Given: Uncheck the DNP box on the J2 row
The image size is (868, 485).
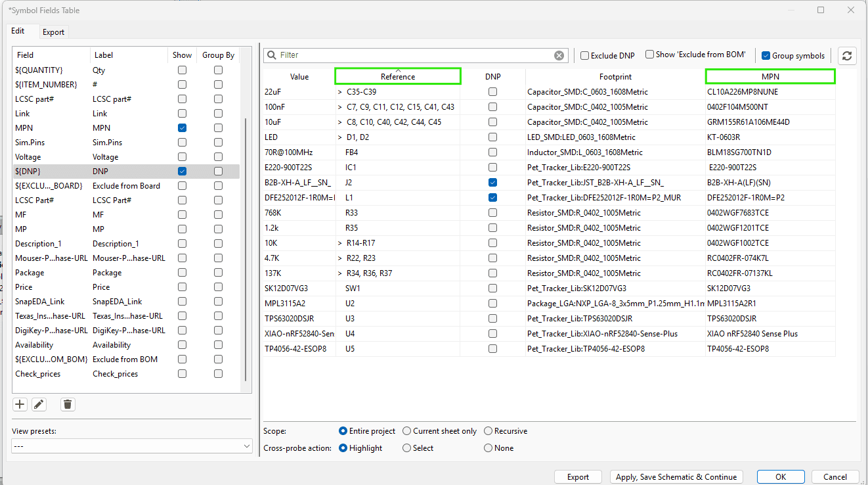Looking at the screenshot, I should pos(493,182).
